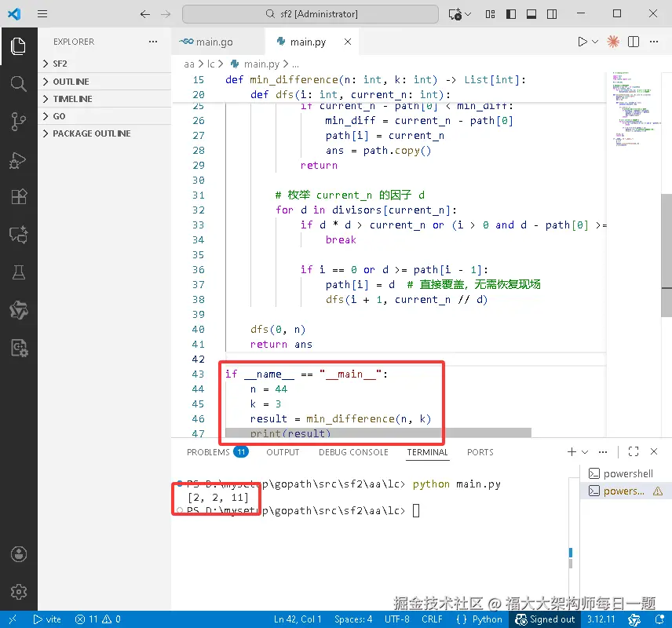The image size is (672, 628).
Task: Open the Explorer view in activity bar
Action: [18, 46]
